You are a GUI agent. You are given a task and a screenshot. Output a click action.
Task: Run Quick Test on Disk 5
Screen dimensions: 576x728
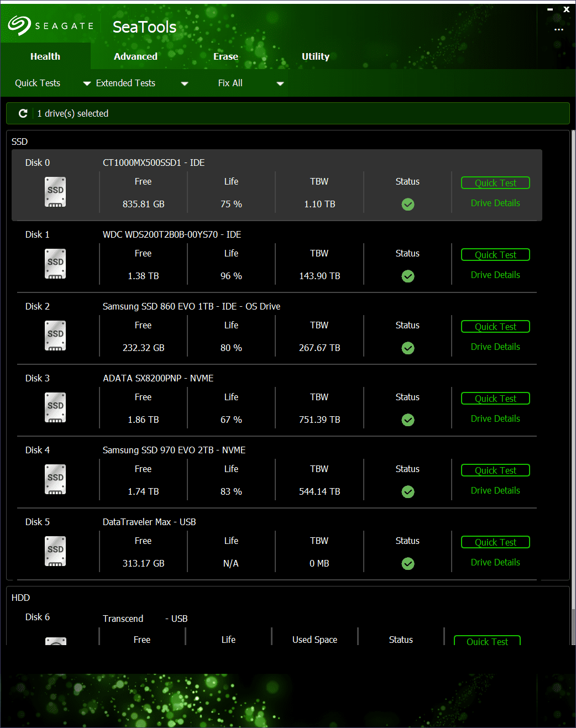click(x=495, y=542)
